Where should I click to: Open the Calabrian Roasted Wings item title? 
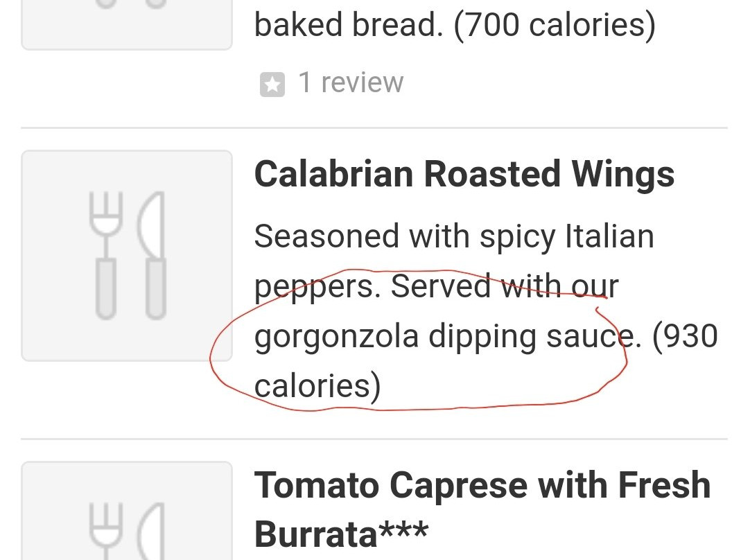pyautogui.click(x=464, y=174)
